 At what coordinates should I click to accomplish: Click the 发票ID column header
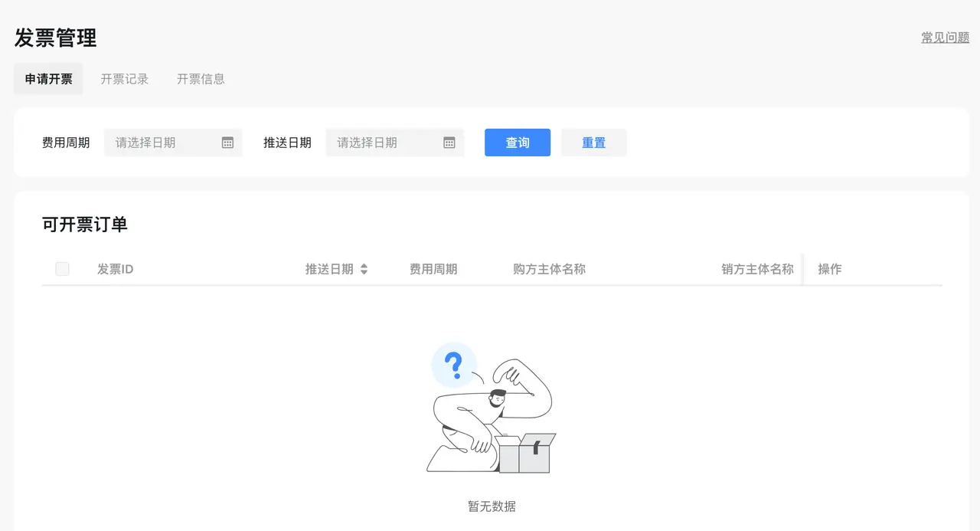pos(116,269)
